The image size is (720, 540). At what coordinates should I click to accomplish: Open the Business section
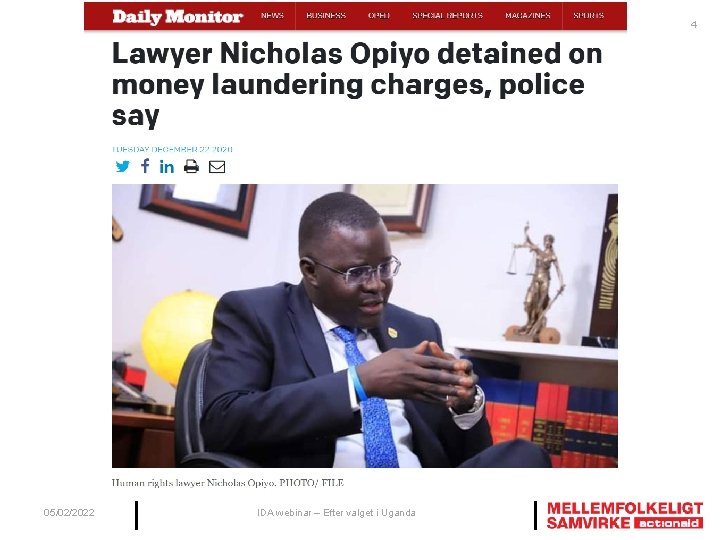coord(326,16)
